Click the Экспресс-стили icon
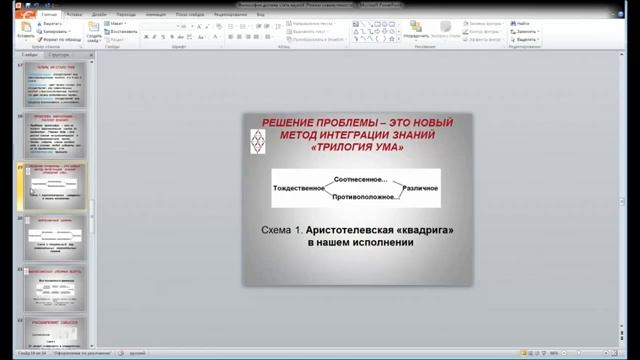The height and width of the screenshot is (360, 640). tap(445, 27)
